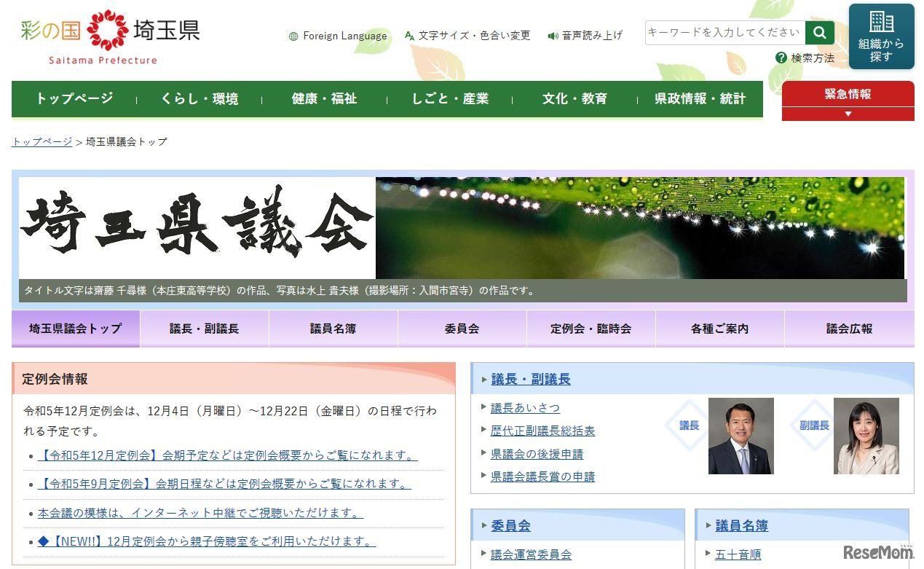Select しごと・産業 menu item
The image size is (924, 569).
point(450,98)
